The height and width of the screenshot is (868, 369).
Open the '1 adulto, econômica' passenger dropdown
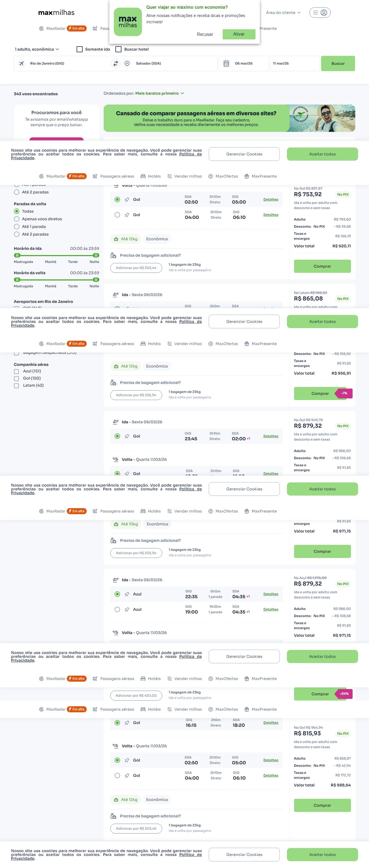click(x=37, y=49)
